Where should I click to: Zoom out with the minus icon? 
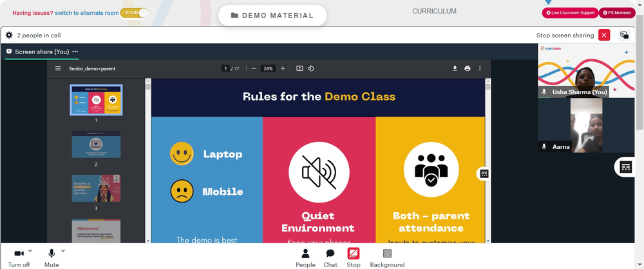[254, 68]
